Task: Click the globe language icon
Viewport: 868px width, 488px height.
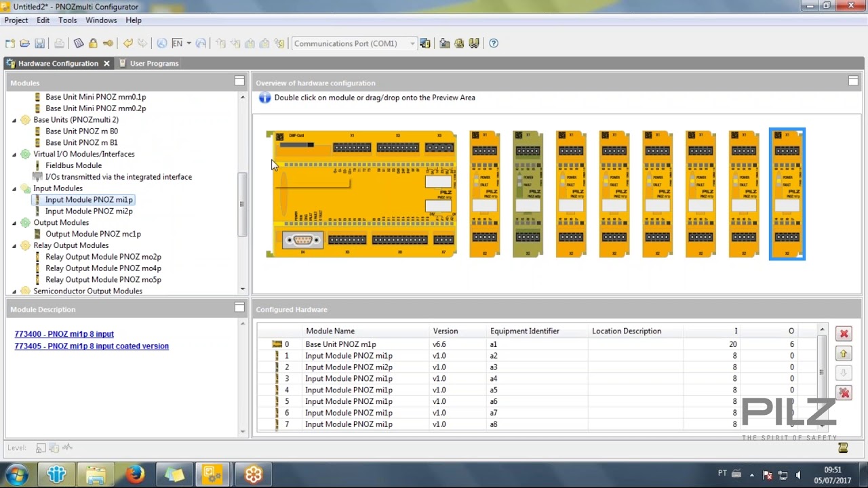Action: coord(161,43)
